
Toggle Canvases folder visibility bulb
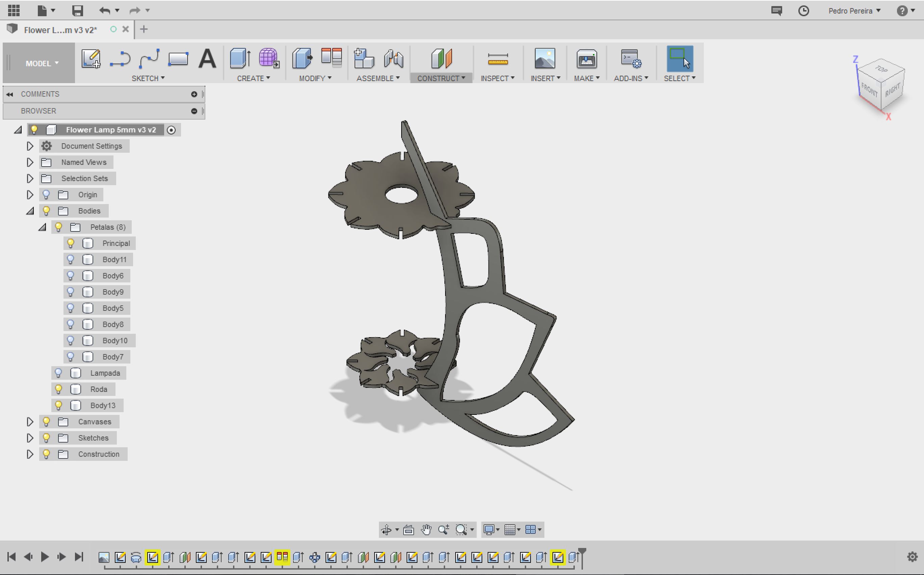pos(46,421)
